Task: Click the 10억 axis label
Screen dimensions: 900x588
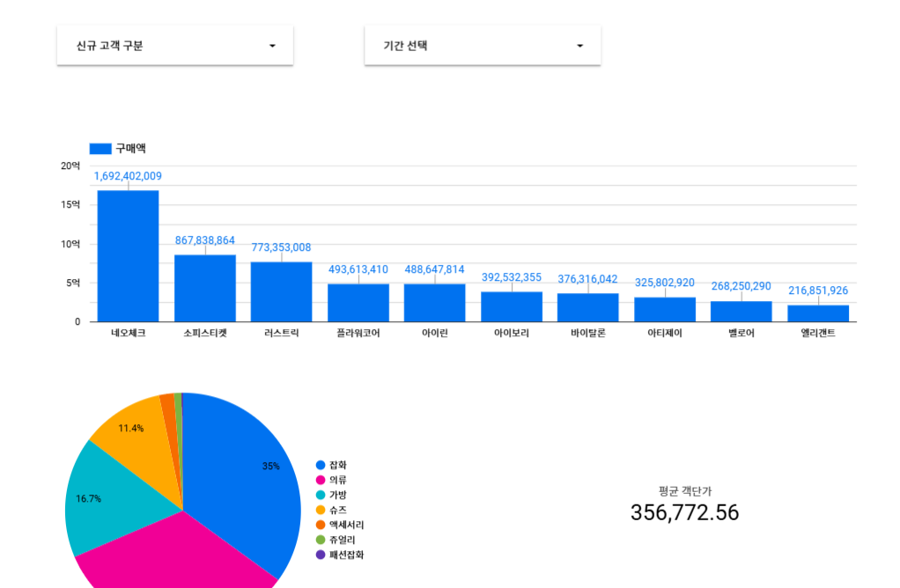Action: tap(70, 244)
